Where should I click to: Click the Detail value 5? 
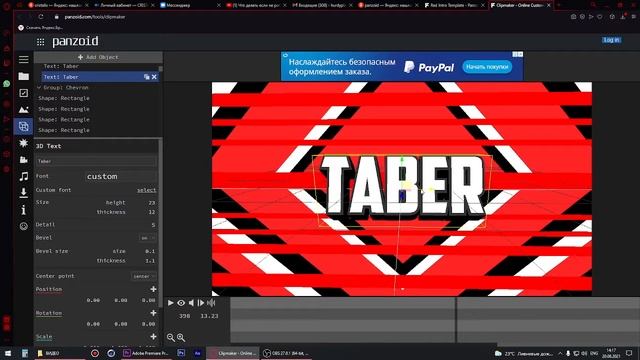[x=153, y=225]
